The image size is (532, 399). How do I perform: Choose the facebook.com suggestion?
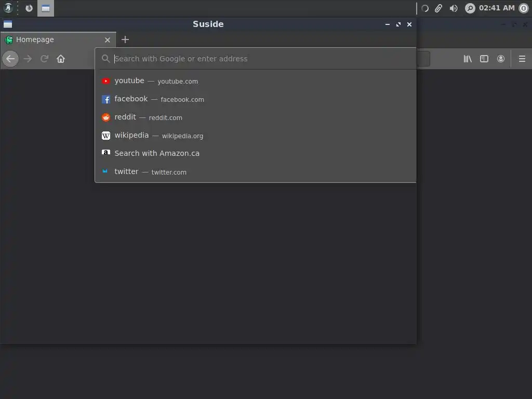coord(256,99)
